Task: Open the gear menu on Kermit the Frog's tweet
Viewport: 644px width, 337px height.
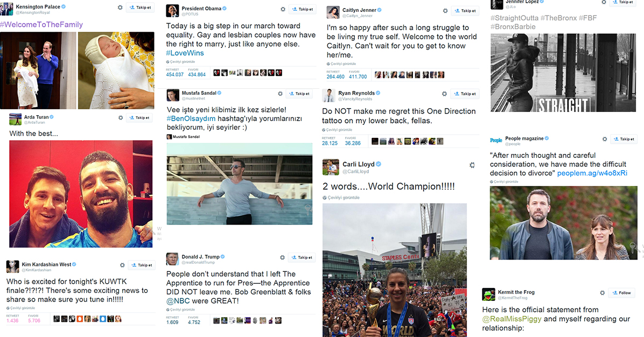Action: click(602, 293)
